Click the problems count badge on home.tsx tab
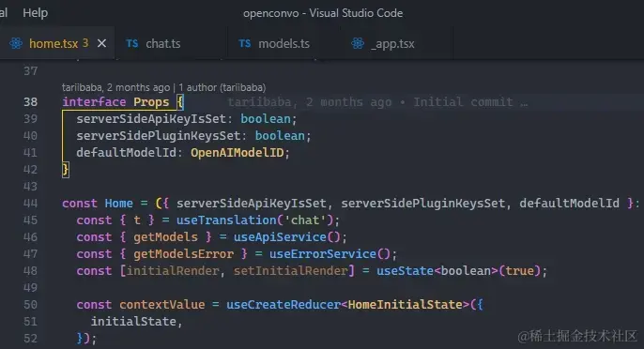The width and height of the screenshot is (644, 349). click(85, 43)
